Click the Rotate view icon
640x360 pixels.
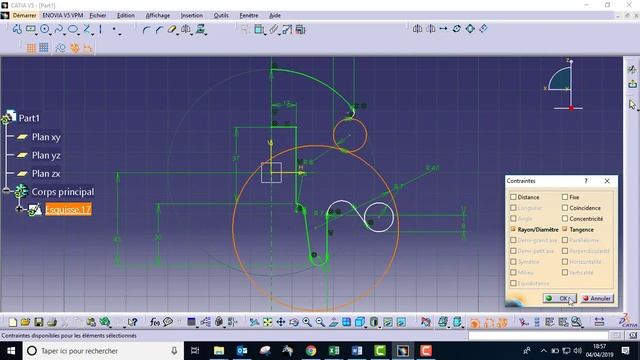294,322
